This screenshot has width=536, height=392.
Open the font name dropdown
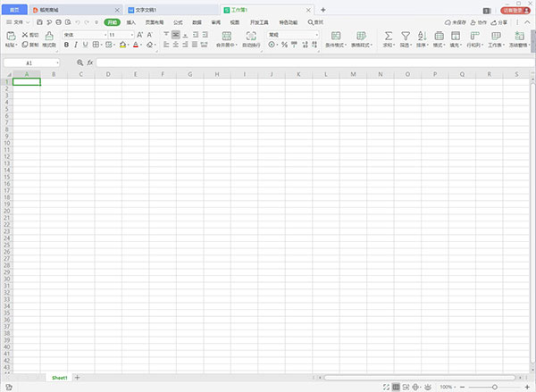105,35
